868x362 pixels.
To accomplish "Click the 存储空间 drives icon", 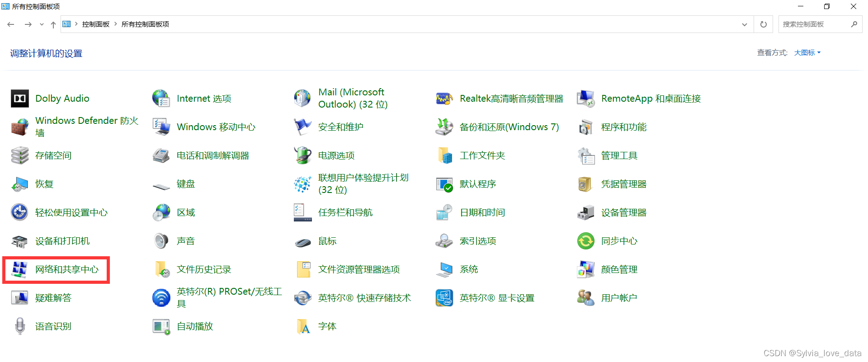I will (20, 155).
